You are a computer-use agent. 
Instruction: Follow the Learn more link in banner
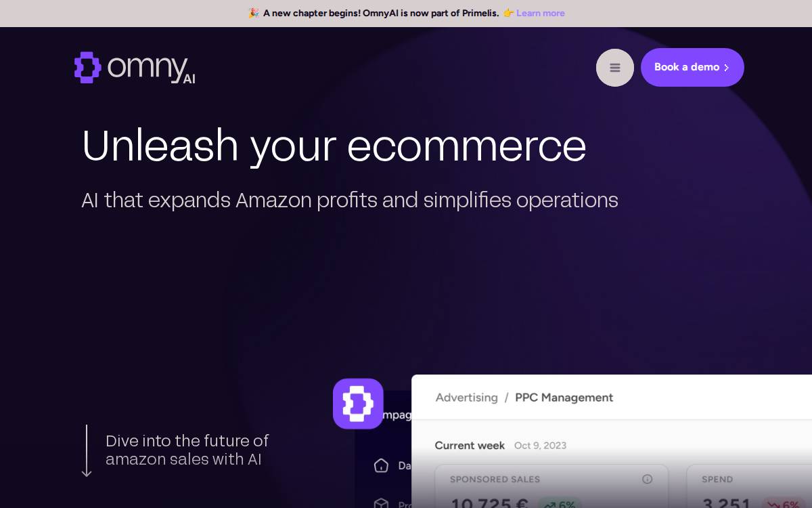pyautogui.click(x=540, y=13)
